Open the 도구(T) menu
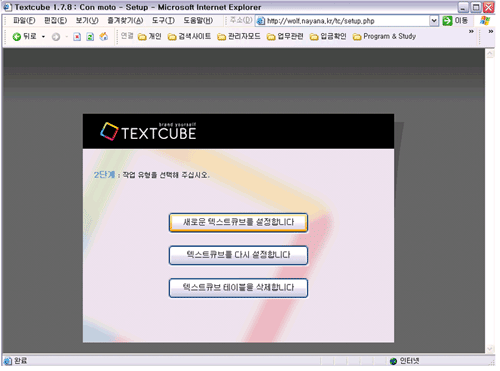Screen dimensions: 500x371 pos(163,21)
